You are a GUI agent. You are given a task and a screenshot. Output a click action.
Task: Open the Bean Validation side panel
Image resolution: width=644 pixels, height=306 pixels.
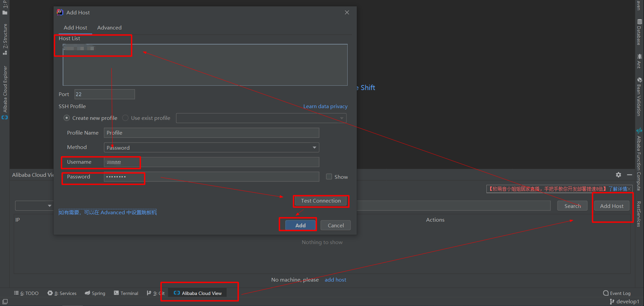[639, 97]
